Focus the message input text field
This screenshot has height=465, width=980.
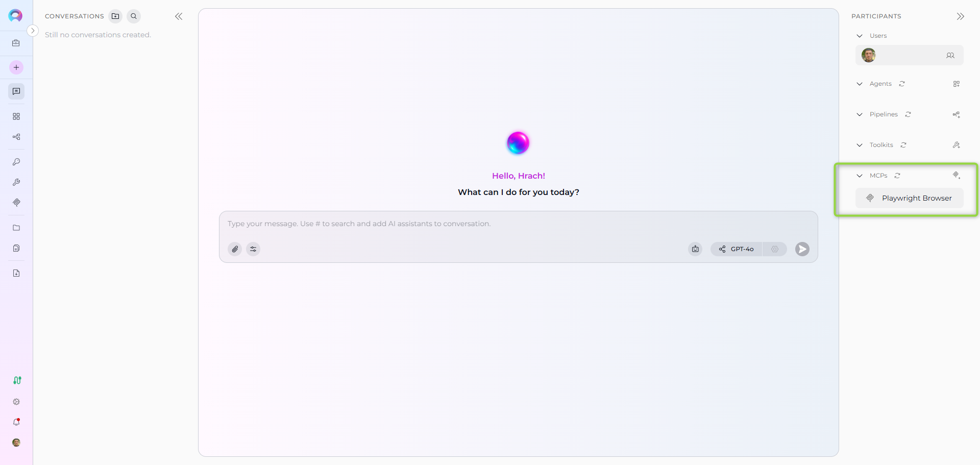point(518,224)
